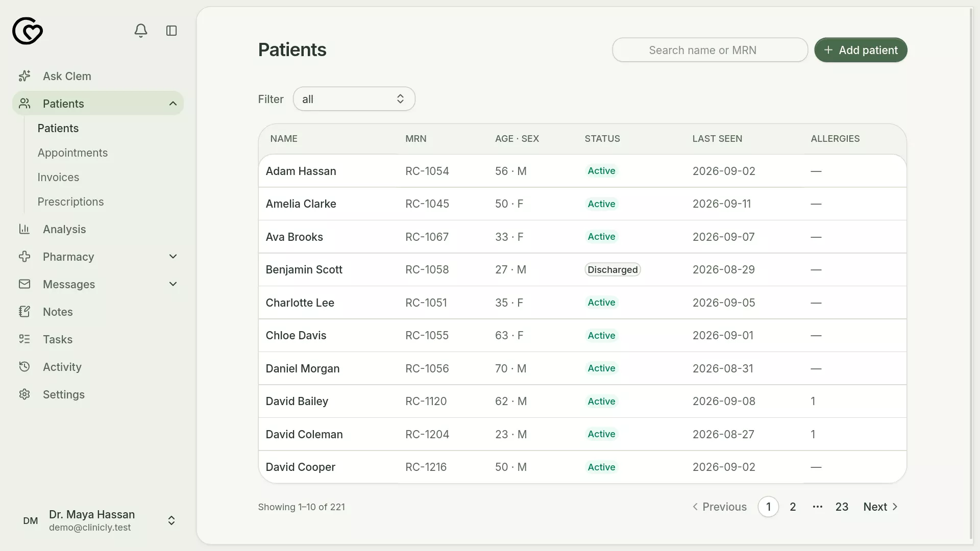Open the Prescriptions submenu item
The image size is (980, 551).
point(70,202)
